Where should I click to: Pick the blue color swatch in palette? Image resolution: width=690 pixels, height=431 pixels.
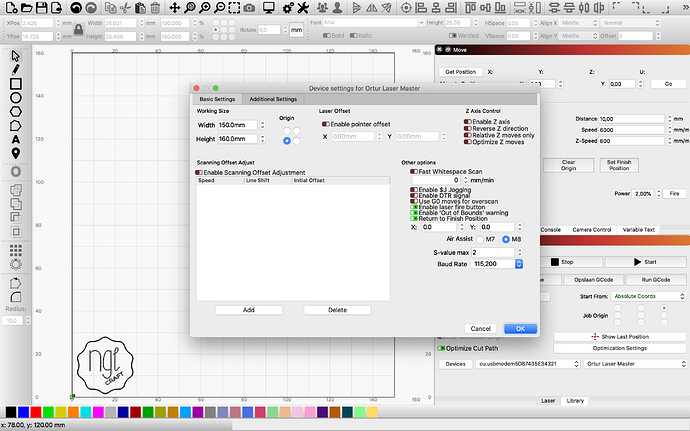[x=23, y=412]
